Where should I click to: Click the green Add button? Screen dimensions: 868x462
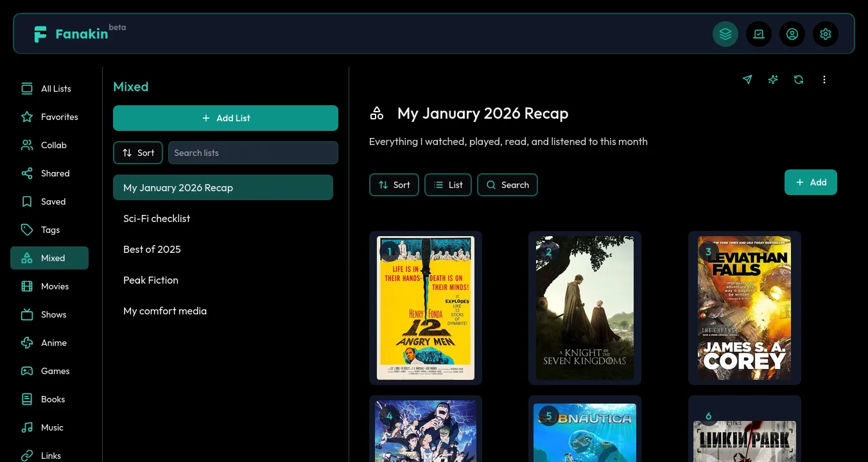tap(810, 182)
